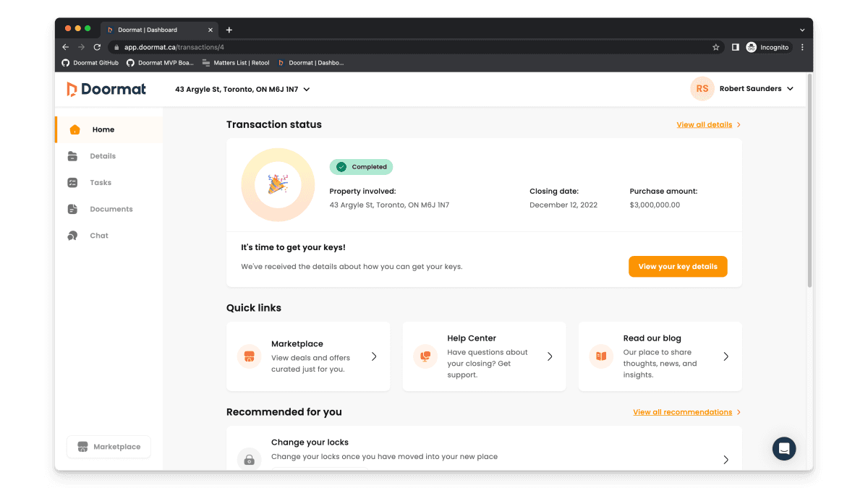This screenshot has height=488, width=868.
Task: Reload the page using browser refresh icon
Action: (97, 47)
